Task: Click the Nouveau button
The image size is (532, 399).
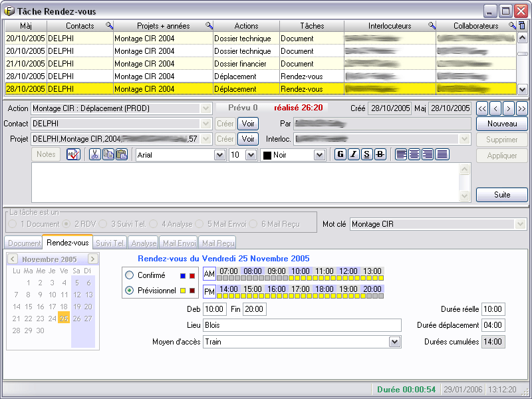Action: pyautogui.click(x=502, y=124)
